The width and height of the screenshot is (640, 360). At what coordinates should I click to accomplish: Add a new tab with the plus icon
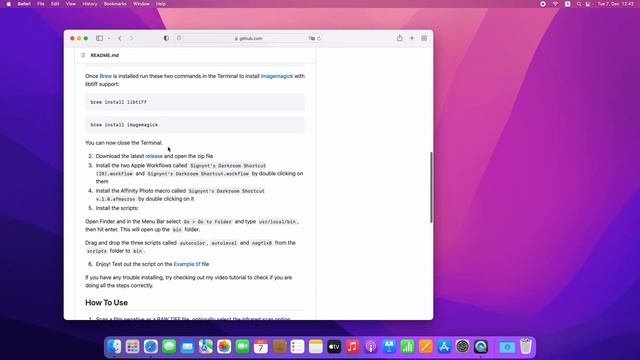[412, 38]
